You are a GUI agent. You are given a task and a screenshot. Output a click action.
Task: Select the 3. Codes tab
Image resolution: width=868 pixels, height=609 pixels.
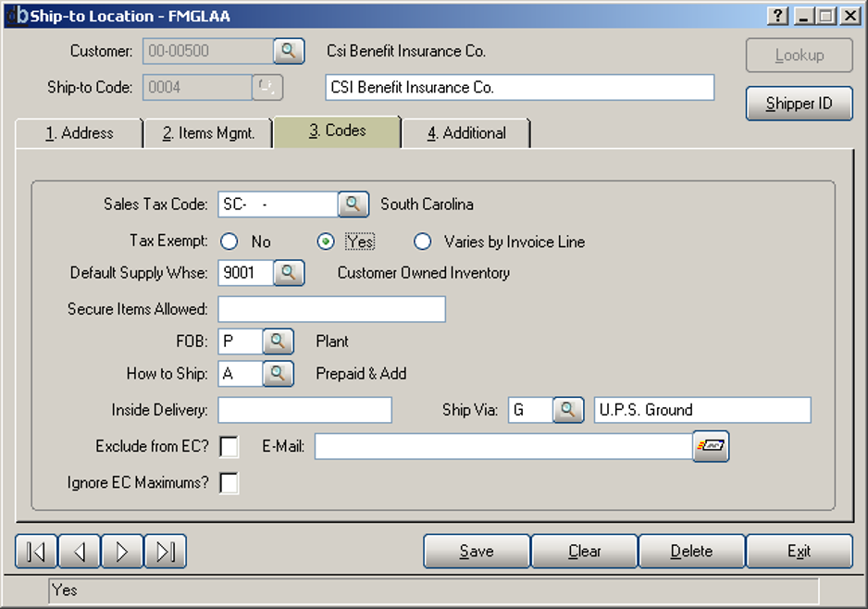click(337, 131)
